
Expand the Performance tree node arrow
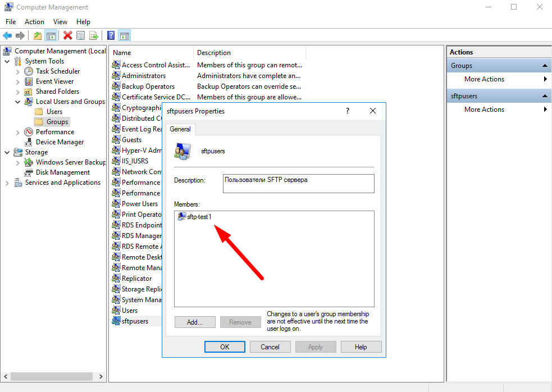[x=17, y=133]
